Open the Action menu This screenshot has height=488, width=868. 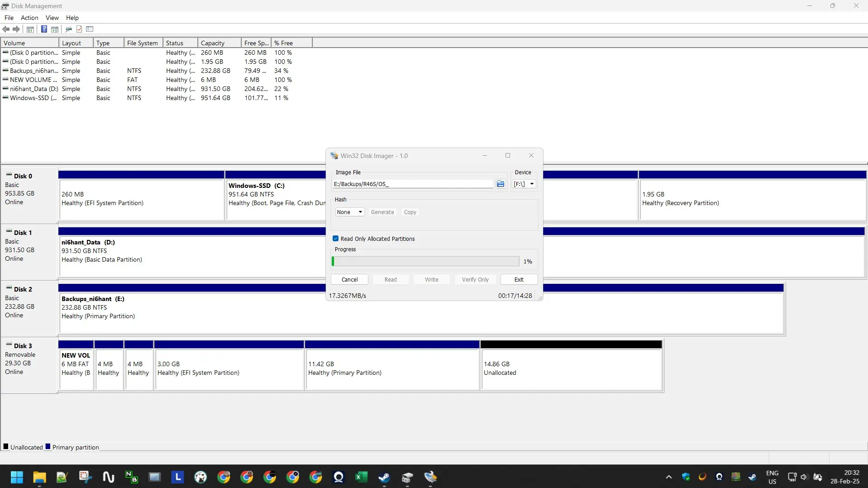pyautogui.click(x=29, y=18)
